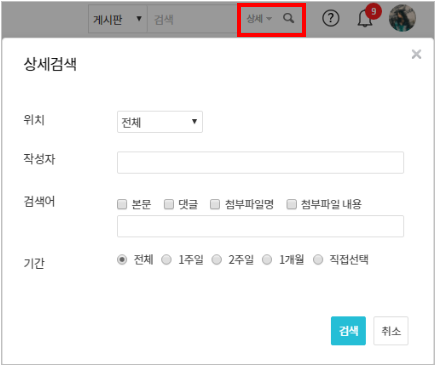This screenshot has height=365, width=435.
Task: Open the user profile avatar
Action: click(402, 18)
